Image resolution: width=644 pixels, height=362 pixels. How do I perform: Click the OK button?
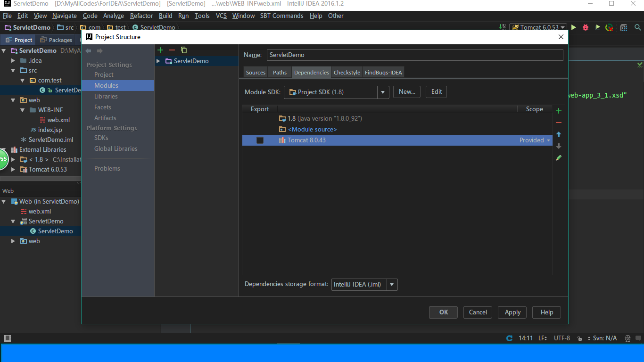[444, 312]
